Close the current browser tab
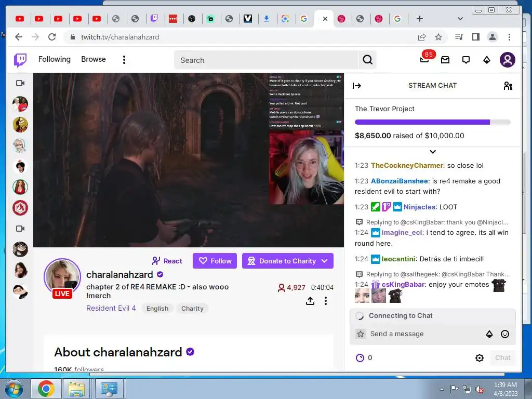The width and height of the screenshot is (532, 399). (x=325, y=19)
